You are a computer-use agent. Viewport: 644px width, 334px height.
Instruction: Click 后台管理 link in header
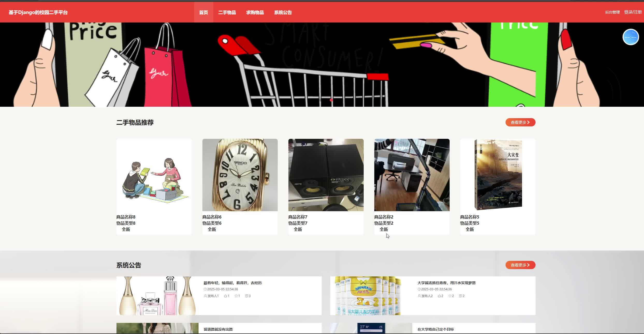pyautogui.click(x=612, y=12)
